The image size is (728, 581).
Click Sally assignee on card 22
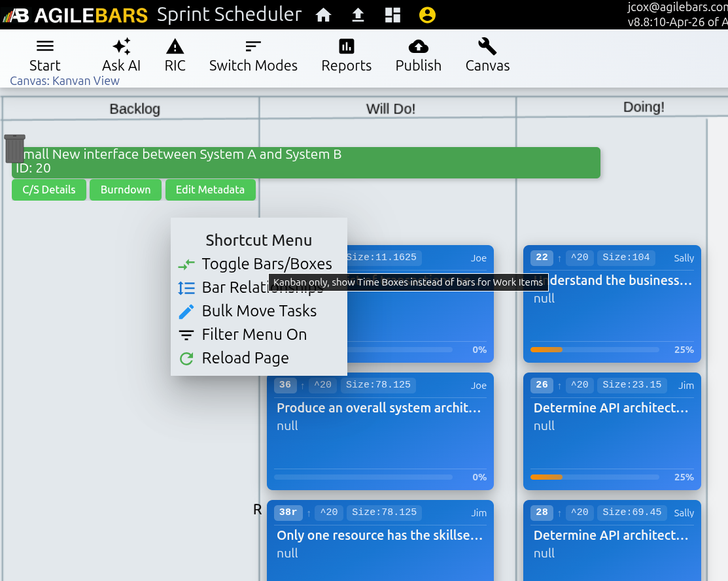pos(684,258)
